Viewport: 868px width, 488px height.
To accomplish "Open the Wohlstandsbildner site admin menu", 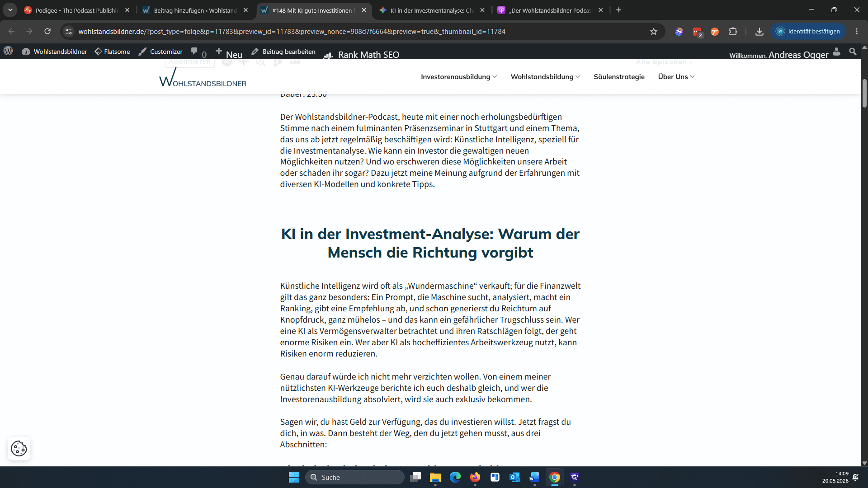I will [54, 52].
